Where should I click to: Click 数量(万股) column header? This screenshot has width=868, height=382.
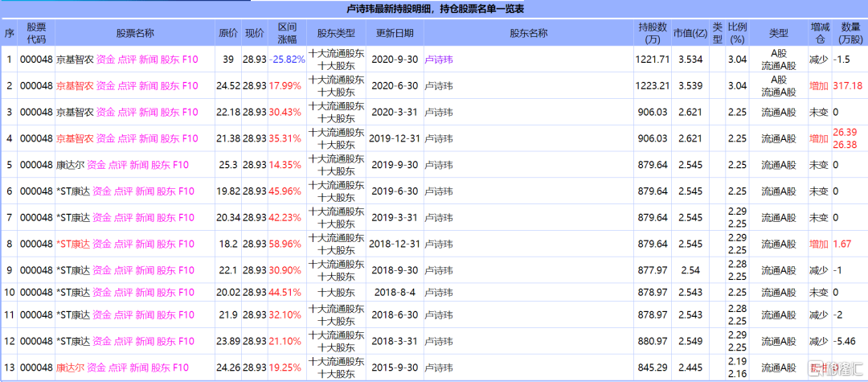[850, 33]
